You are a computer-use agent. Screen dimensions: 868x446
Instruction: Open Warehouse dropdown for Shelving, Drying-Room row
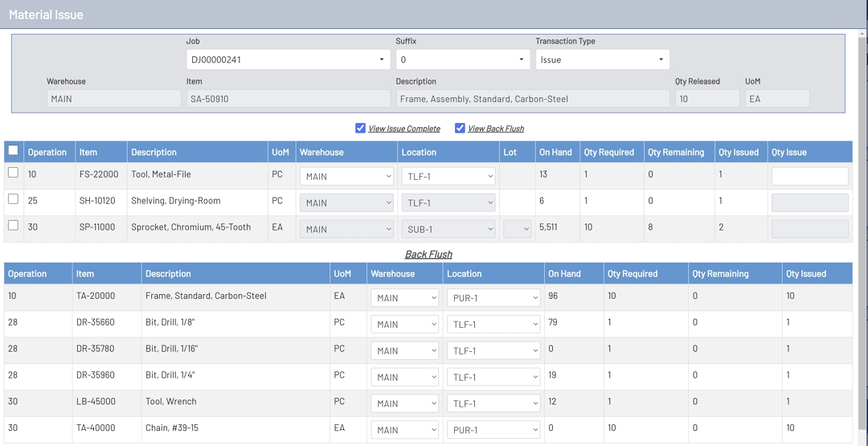pos(346,203)
